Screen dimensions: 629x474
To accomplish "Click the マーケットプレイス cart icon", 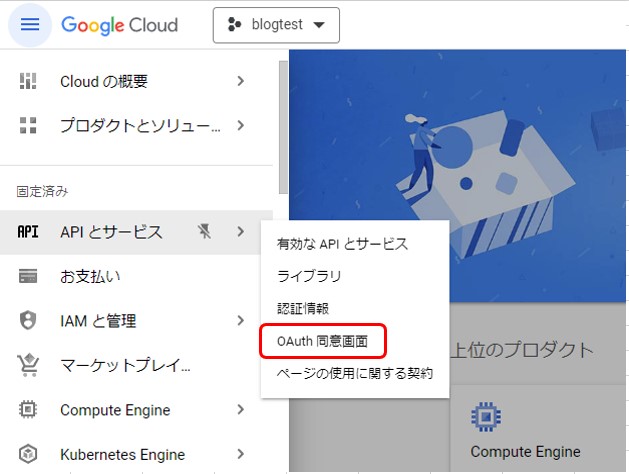I will point(28,365).
